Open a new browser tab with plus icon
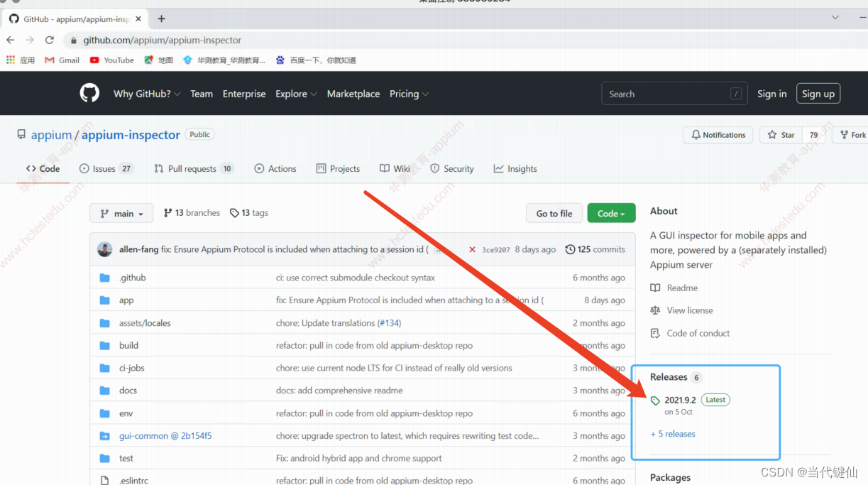Viewport: 868px width, 485px height. tap(161, 18)
